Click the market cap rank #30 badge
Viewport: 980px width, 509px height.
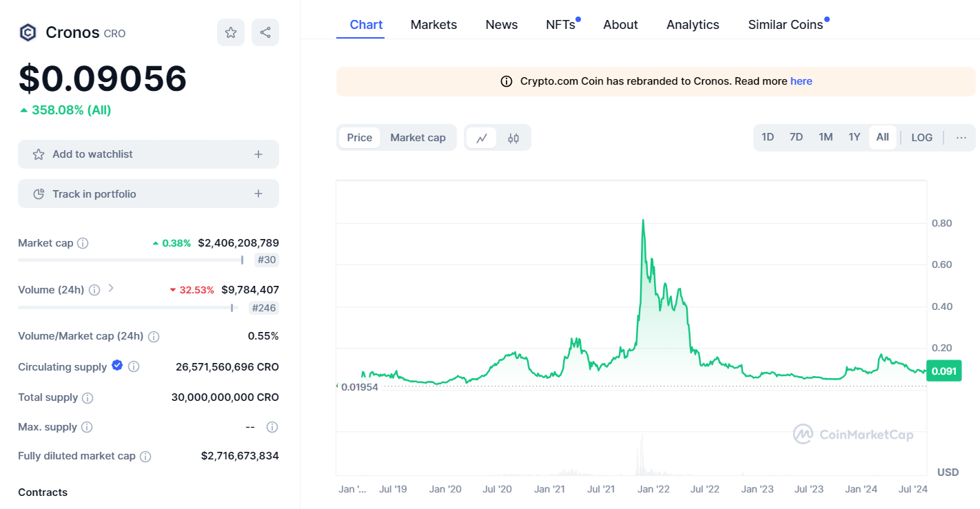coord(266,260)
